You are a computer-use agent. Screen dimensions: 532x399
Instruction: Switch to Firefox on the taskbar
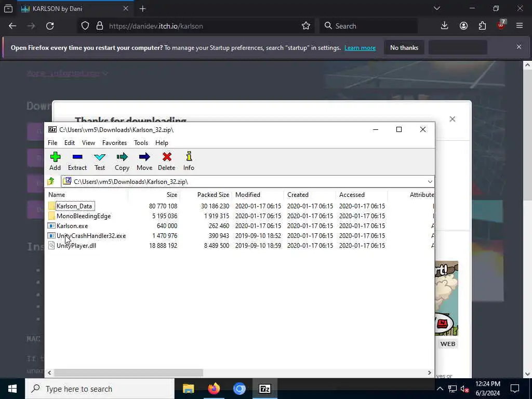pyautogui.click(x=214, y=389)
